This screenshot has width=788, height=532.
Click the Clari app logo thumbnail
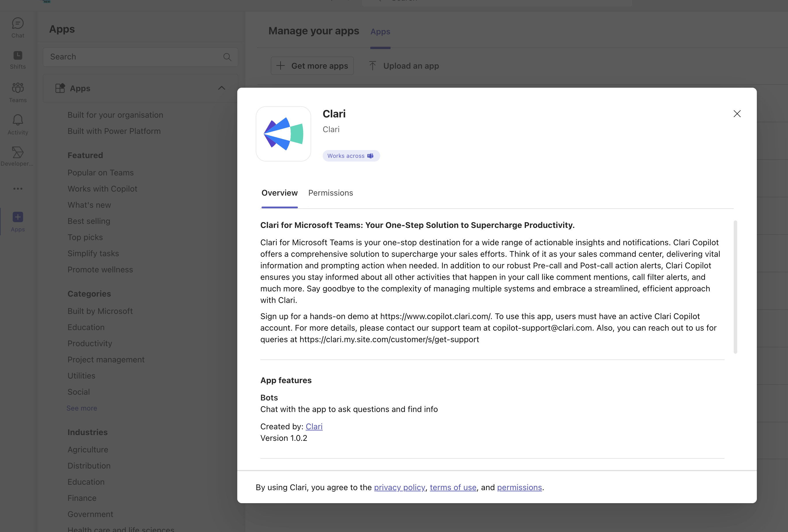coord(283,134)
